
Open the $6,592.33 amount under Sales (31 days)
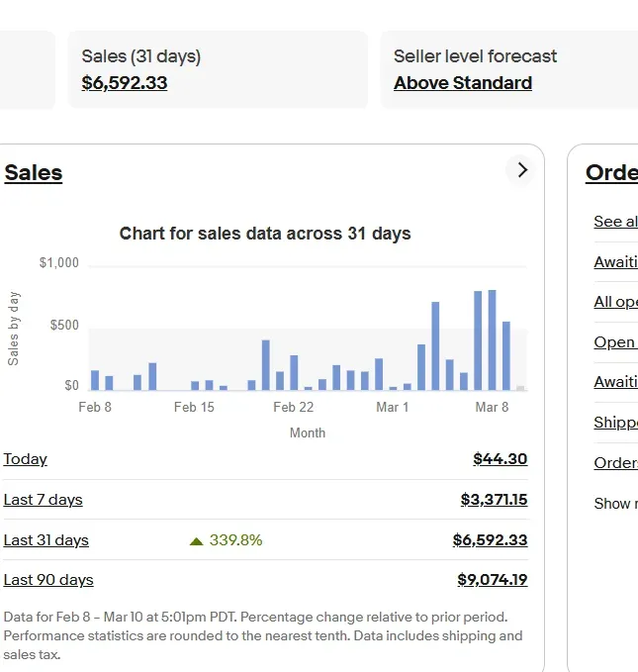[124, 83]
